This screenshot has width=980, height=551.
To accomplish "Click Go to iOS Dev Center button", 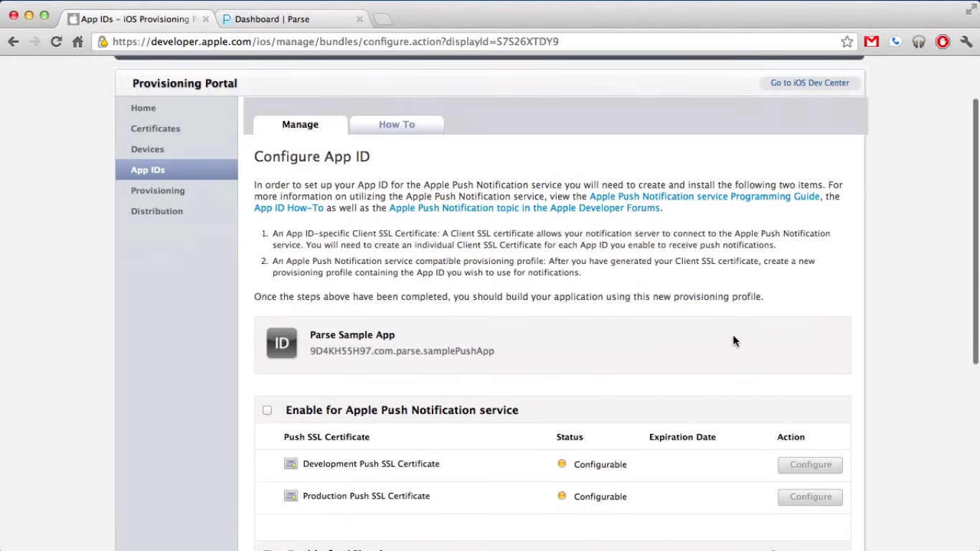I will point(810,83).
